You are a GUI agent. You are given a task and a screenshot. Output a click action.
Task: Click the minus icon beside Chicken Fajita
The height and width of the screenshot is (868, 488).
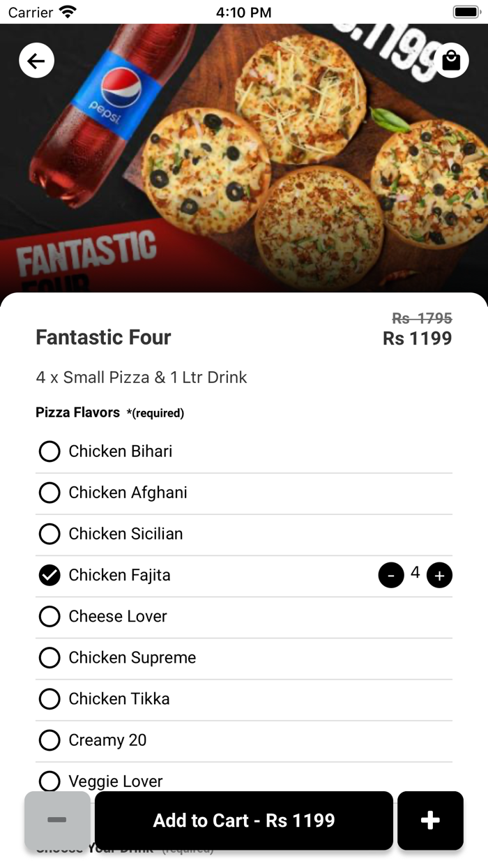coord(391,574)
